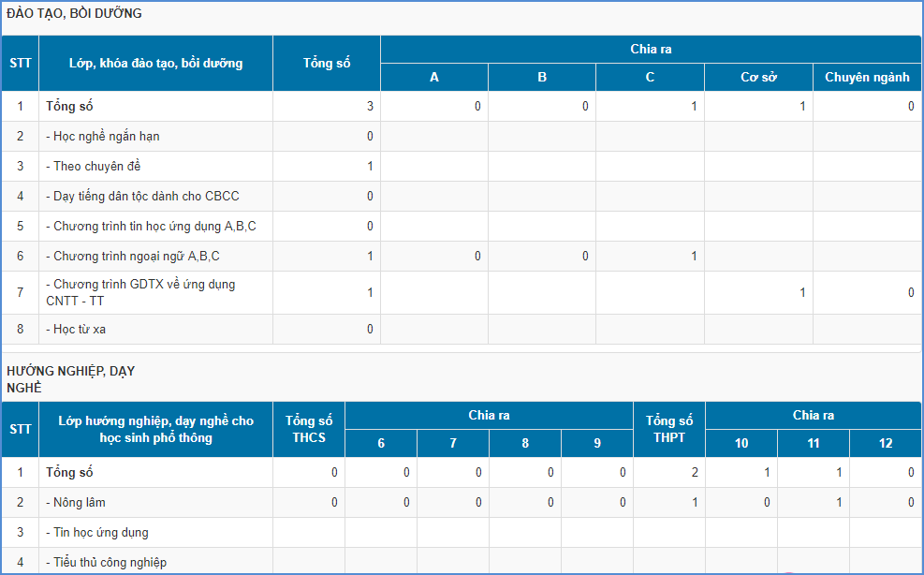Screen dimensions: 924x575
Task: Click the grade '10' column header
Action: point(741,444)
